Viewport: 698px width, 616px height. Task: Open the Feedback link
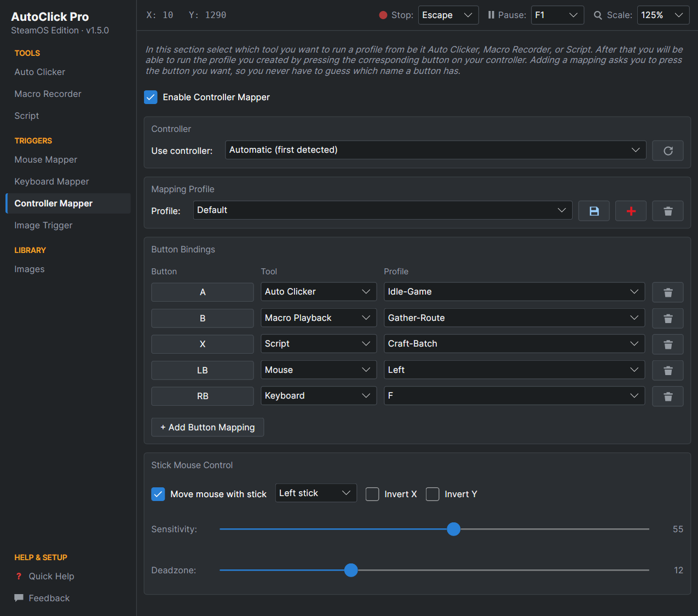tap(49, 598)
